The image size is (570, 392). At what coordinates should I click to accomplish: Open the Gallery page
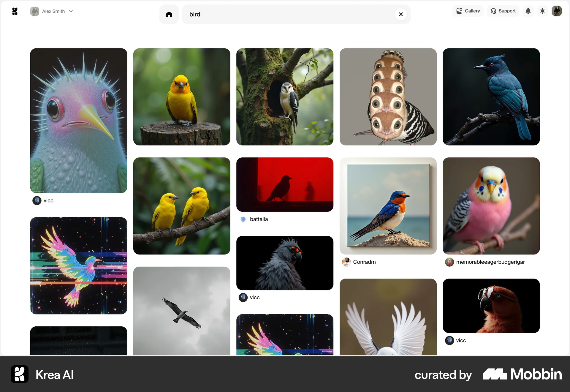[x=468, y=11]
